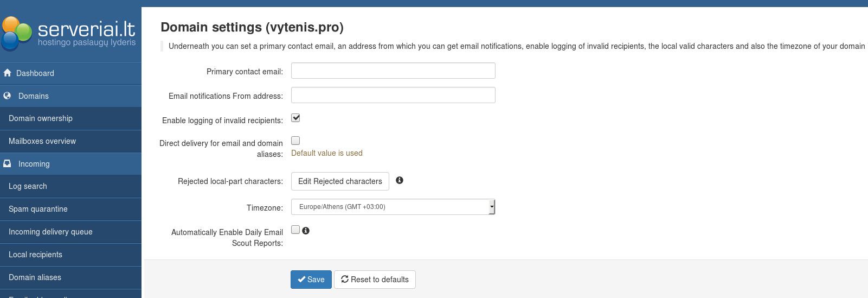The image size is (868, 298).
Task: Disable logging of invalid recipients checkbox
Action: click(295, 118)
